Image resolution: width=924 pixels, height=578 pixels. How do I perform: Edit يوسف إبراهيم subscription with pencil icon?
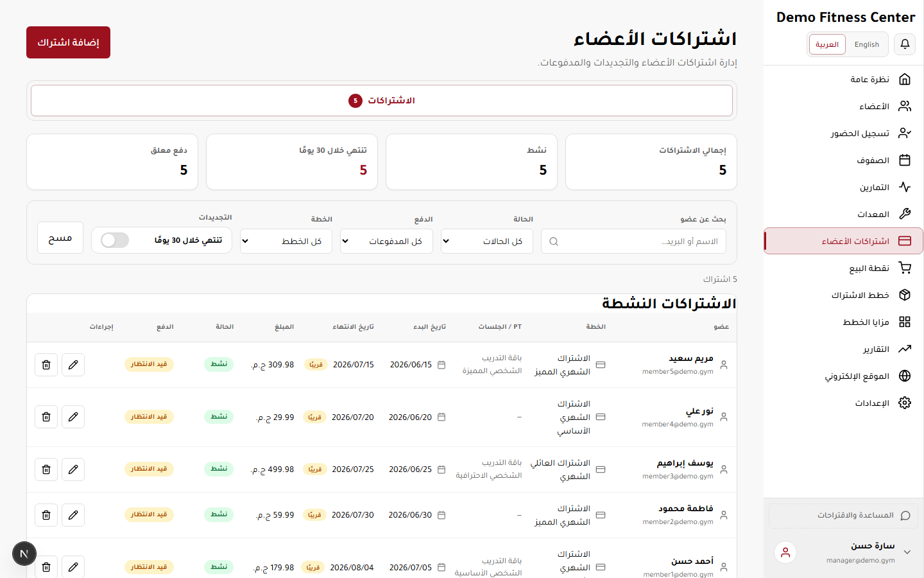click(73, 469)
